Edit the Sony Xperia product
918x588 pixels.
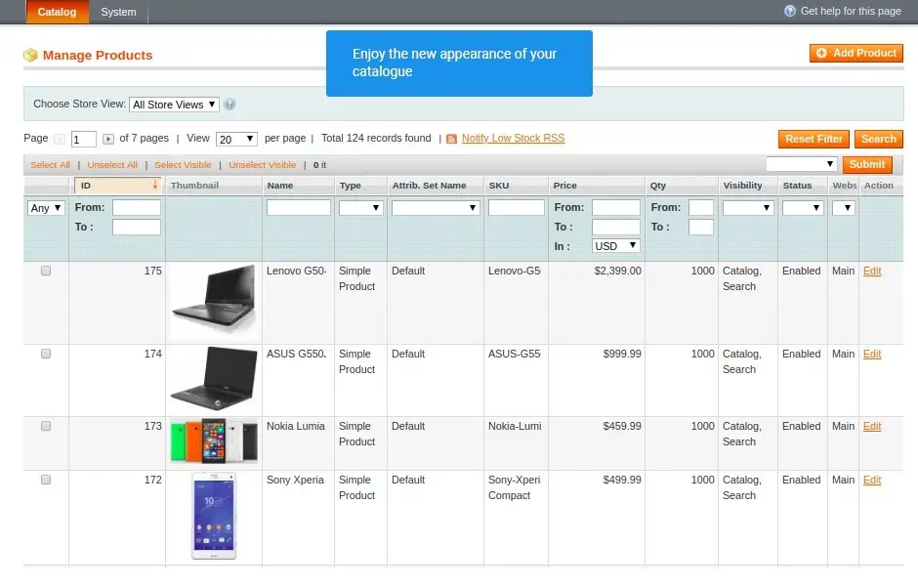[x=872, y=480]
